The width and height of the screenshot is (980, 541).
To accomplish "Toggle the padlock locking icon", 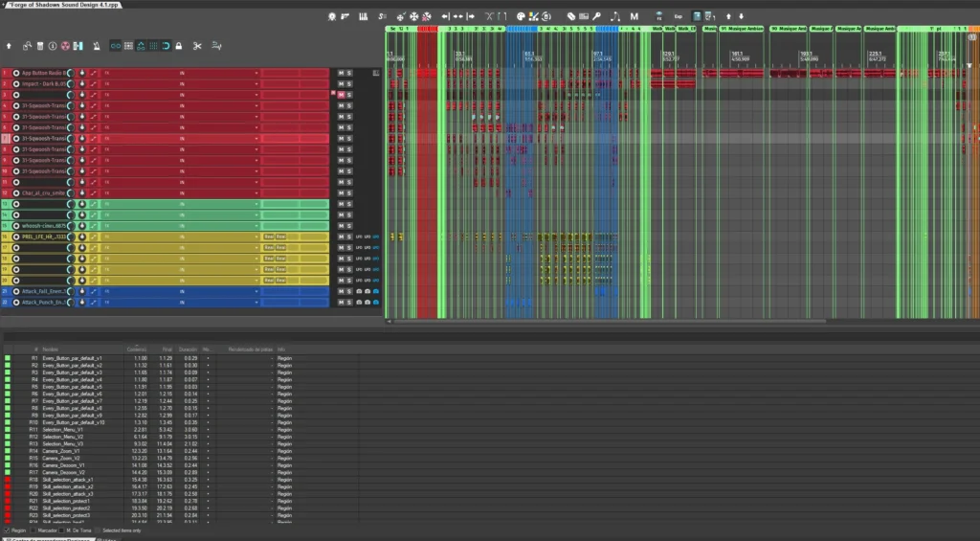I will tap(178, 45).
